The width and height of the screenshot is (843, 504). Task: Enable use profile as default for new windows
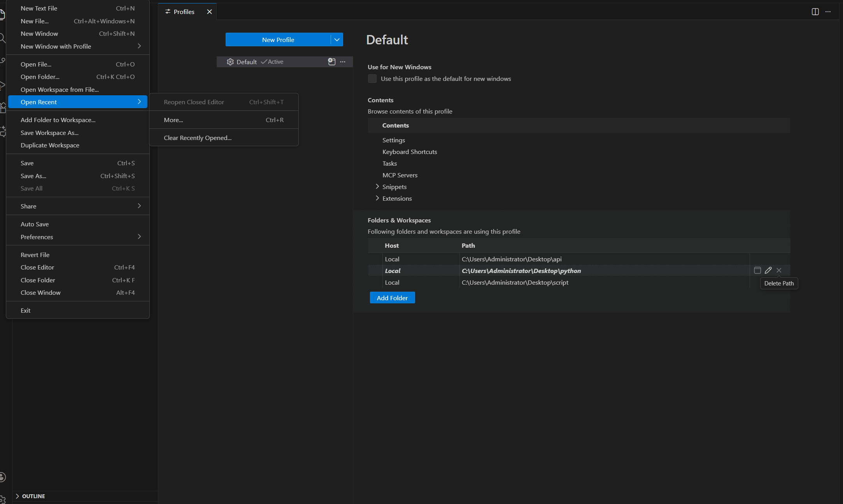coord(372,79)
